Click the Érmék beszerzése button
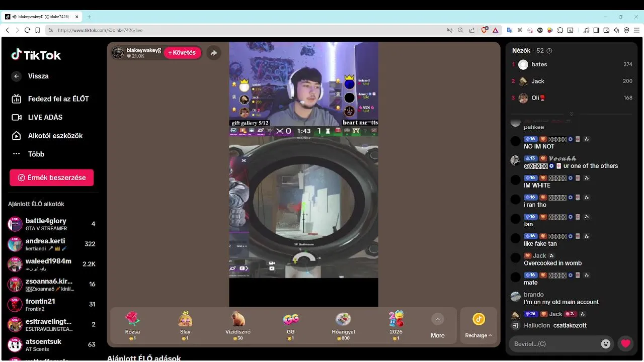 pyautogui.click(x=51, y=177)
